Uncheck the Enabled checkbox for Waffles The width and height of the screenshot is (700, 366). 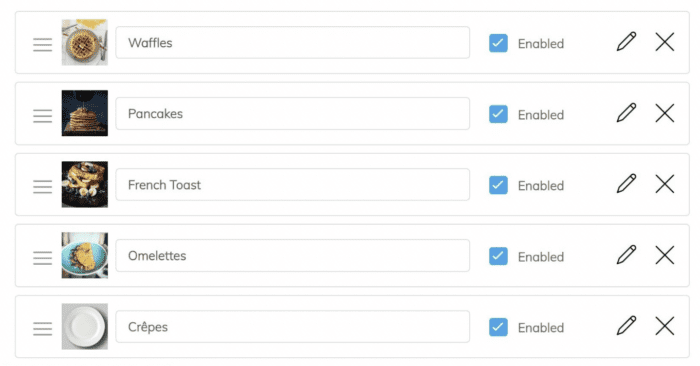(498, 43)
